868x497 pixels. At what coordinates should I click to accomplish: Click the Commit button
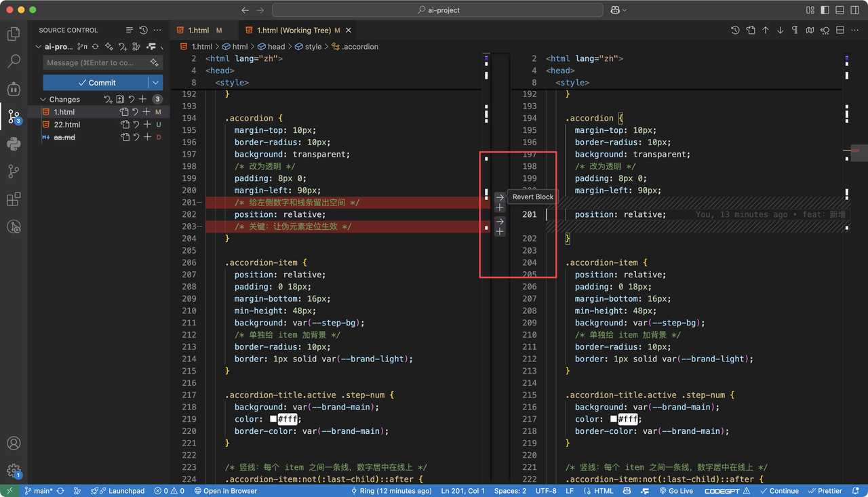click(x=96, y=83)
